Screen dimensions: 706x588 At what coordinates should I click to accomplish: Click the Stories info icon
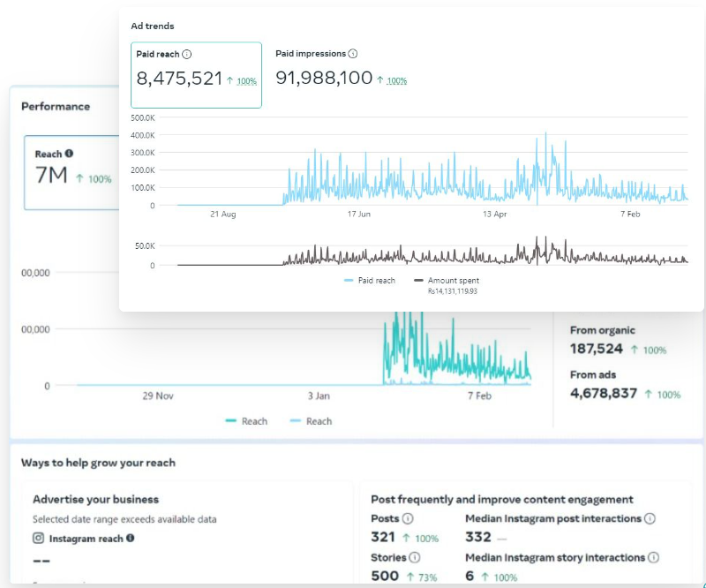(415, 557)
